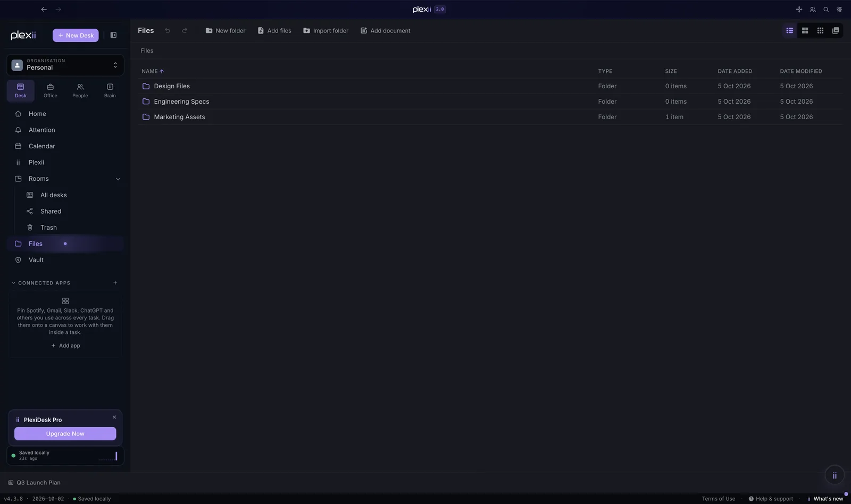Switch to the People tab
Screen dimensions: 851x504
coord(80,90)
